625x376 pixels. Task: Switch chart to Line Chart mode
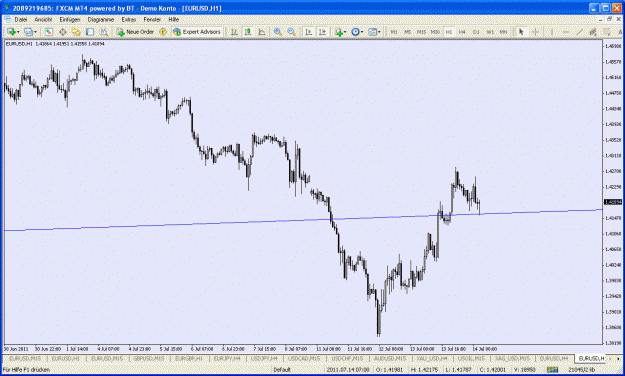(x=261, y=32)
